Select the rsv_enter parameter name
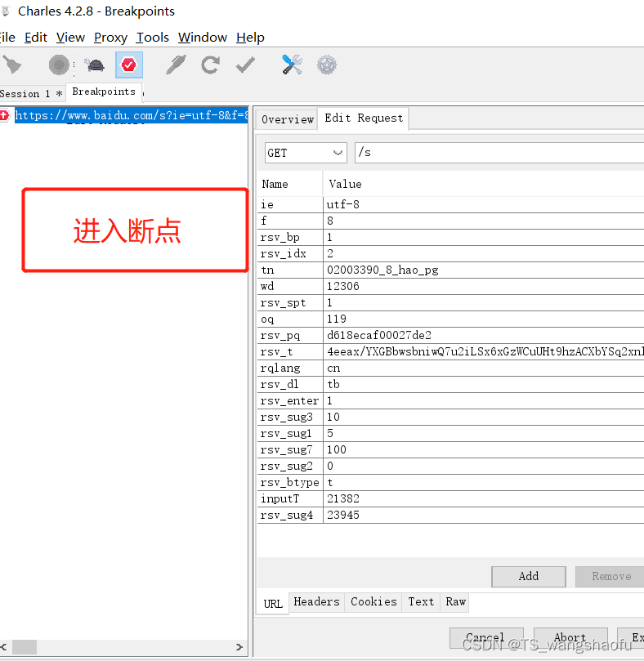 point(289,401)
